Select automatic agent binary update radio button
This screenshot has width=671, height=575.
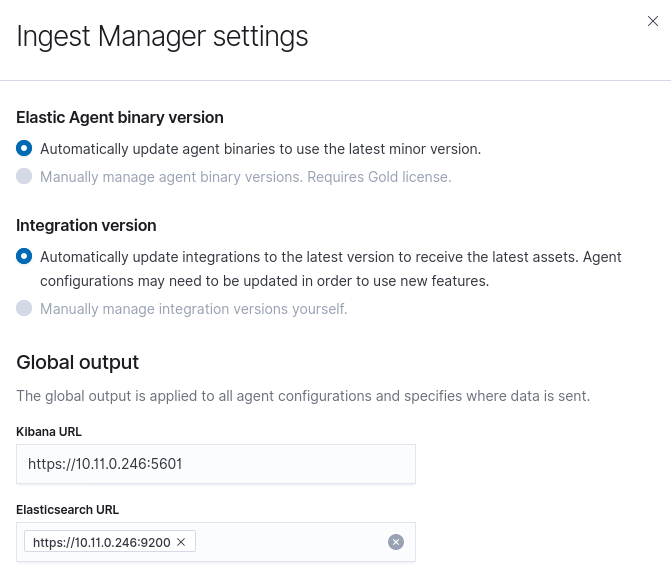pos(24,149)
